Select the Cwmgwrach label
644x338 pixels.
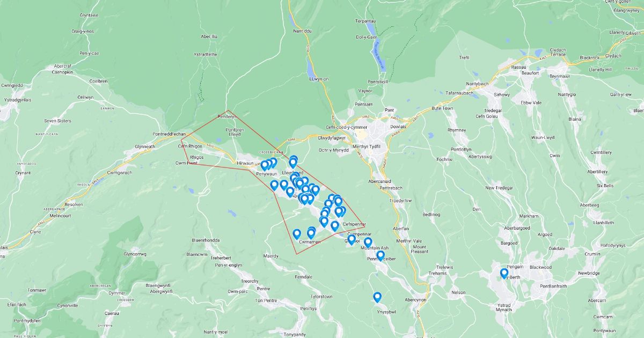119,173
